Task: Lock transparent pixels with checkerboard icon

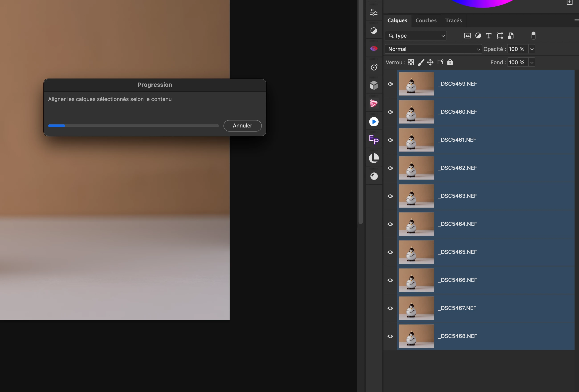Action: (411, 62)
